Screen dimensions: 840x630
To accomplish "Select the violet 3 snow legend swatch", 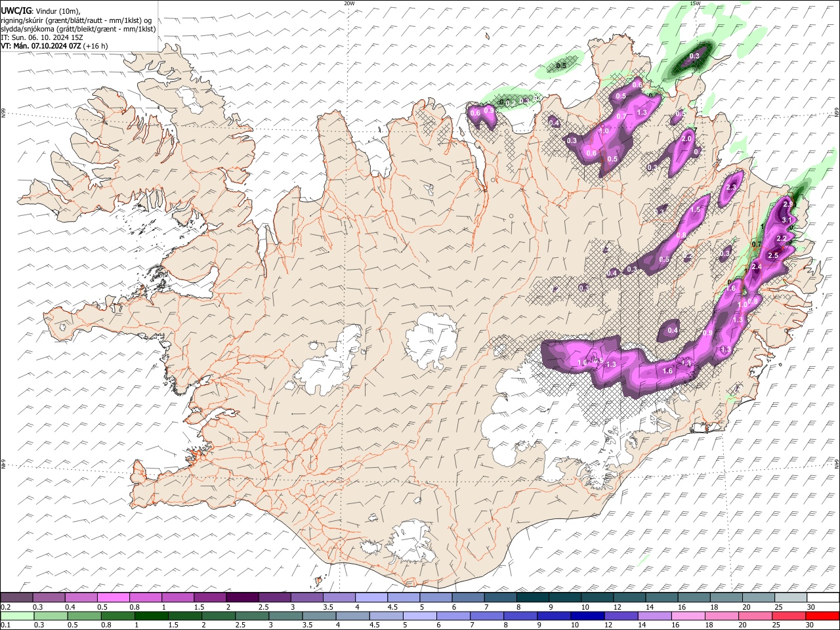I will [306, 598].
